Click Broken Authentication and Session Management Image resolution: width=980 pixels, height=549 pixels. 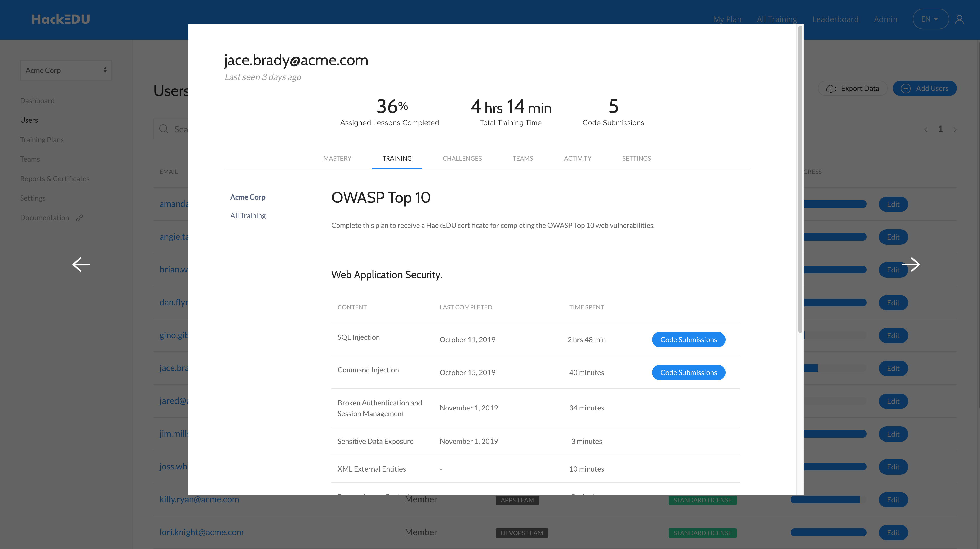coord(379,408)
